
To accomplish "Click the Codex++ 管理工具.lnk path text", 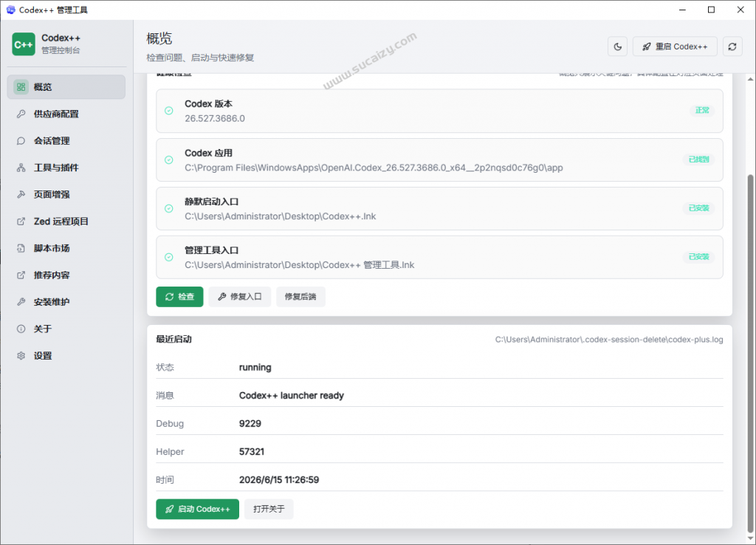I will tap(300, 265).
